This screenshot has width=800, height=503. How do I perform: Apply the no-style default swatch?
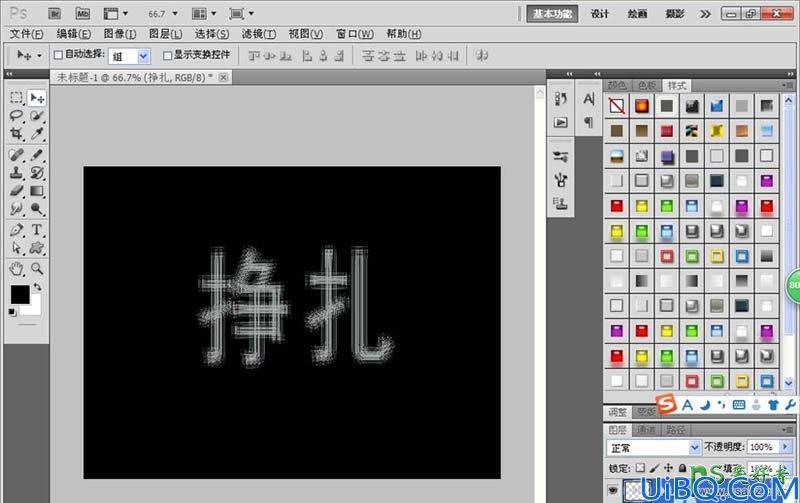point(616,106)
